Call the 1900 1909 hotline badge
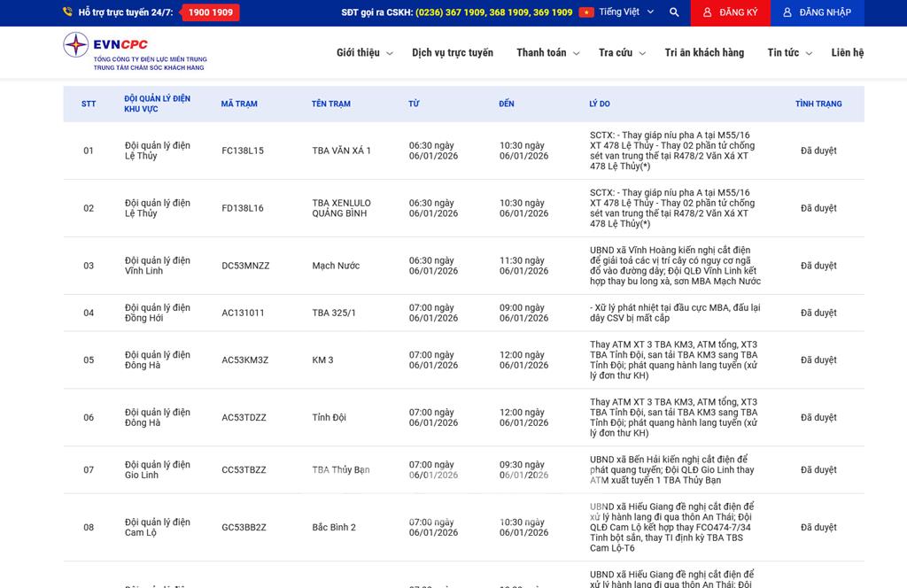 (x=211, y=12)
